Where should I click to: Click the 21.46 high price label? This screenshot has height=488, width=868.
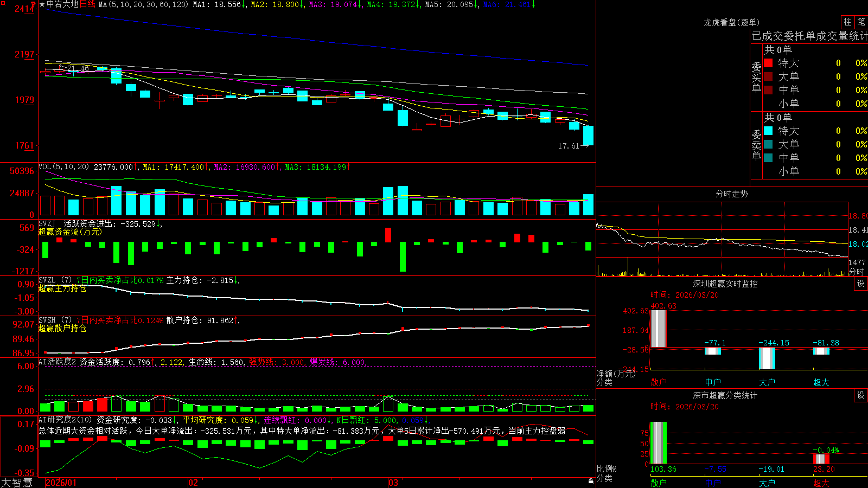click(78, 68)
